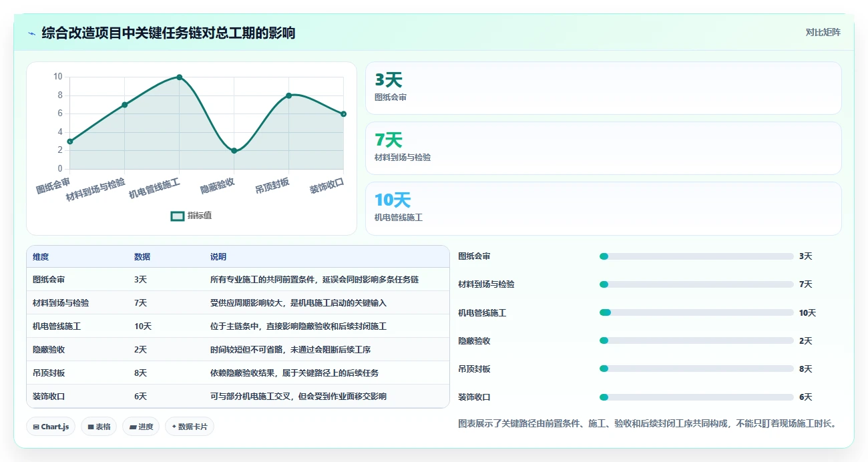Click the 装饰收口 progress bar
This screenshot has height=462, width=868.
click(696, 397)
